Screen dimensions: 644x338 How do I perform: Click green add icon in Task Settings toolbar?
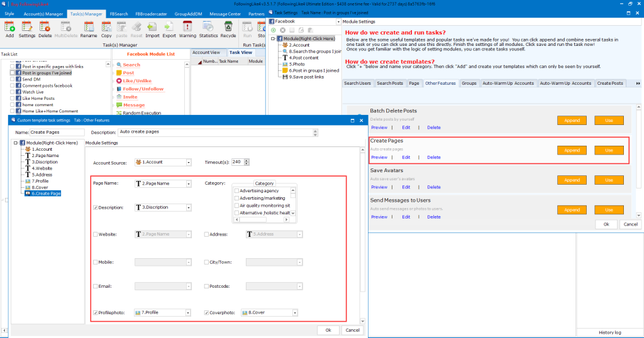coord(274,30)
